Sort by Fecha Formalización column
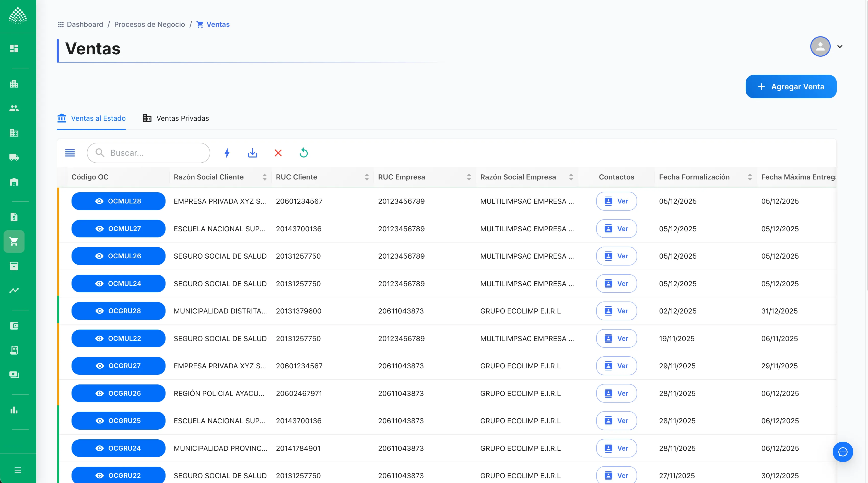 750,177
